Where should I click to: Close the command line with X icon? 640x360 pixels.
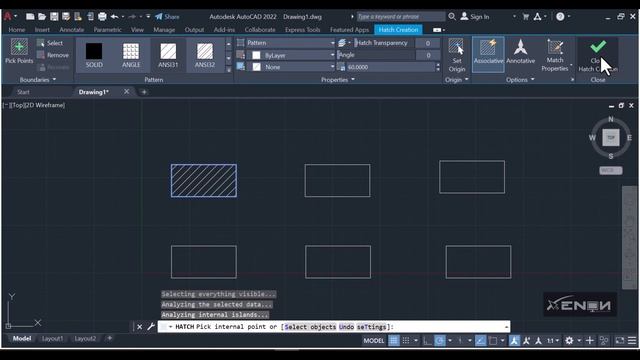[x=140, y=327]
